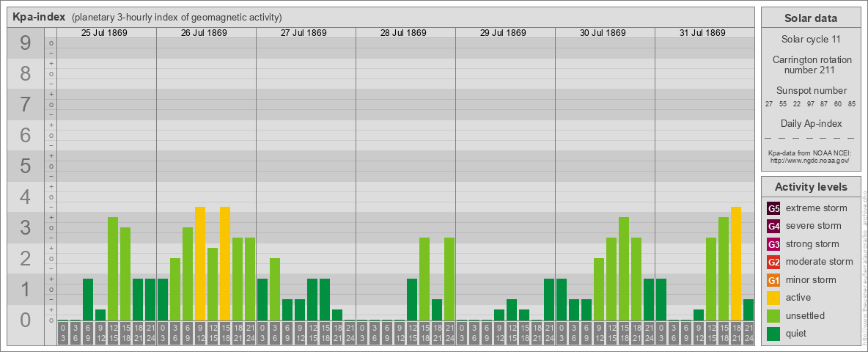868x352 pixels.
Task: Click the 6-9 bar on 25 Jul
Action: 88,300
